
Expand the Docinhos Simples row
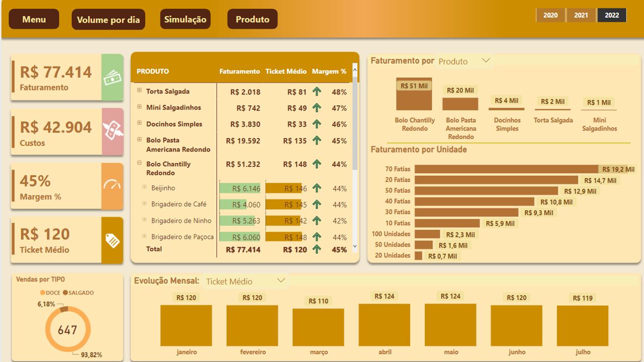tap(139, 124)
